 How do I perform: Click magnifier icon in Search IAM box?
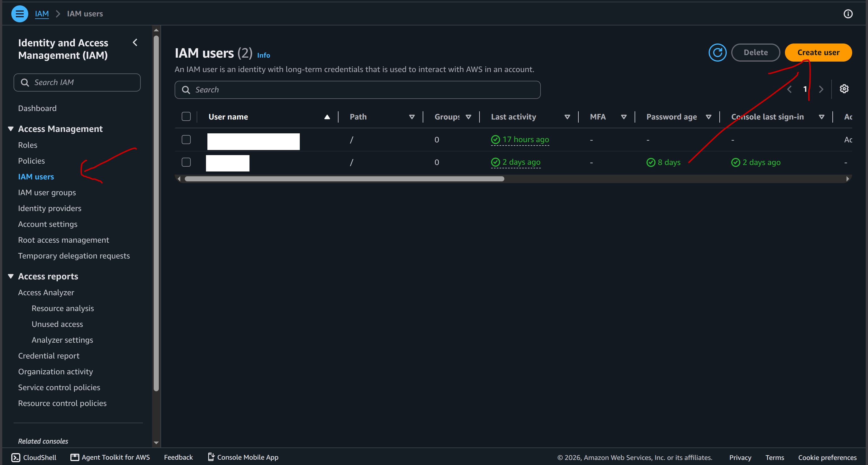tap(25, 82)
